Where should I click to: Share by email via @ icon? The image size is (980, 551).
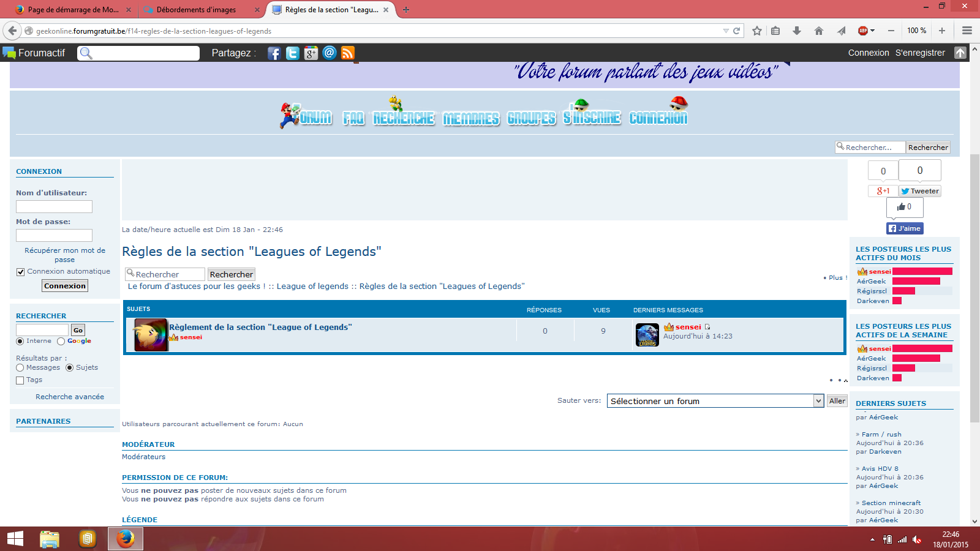[x=330, y=53]
